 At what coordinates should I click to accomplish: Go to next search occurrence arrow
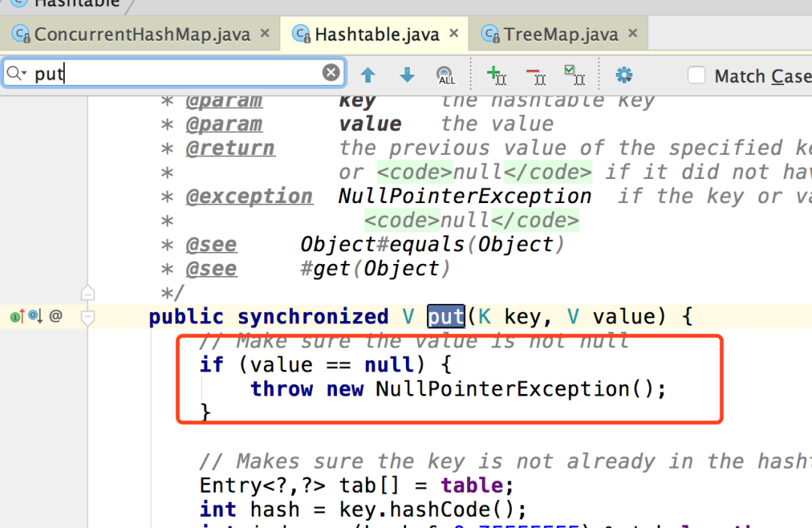click(407, 75)
